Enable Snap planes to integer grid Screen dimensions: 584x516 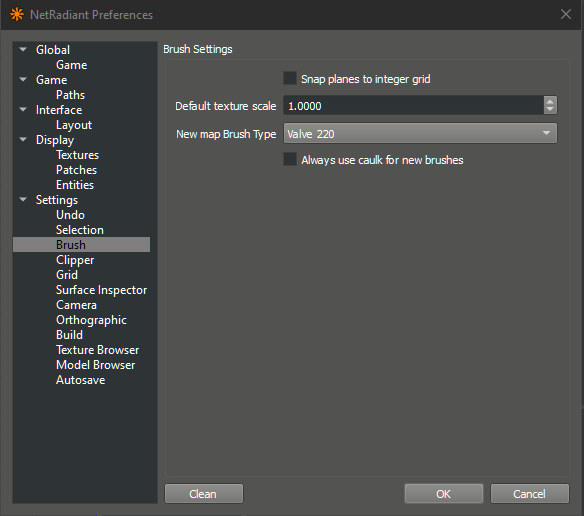[x=290, y=79]
